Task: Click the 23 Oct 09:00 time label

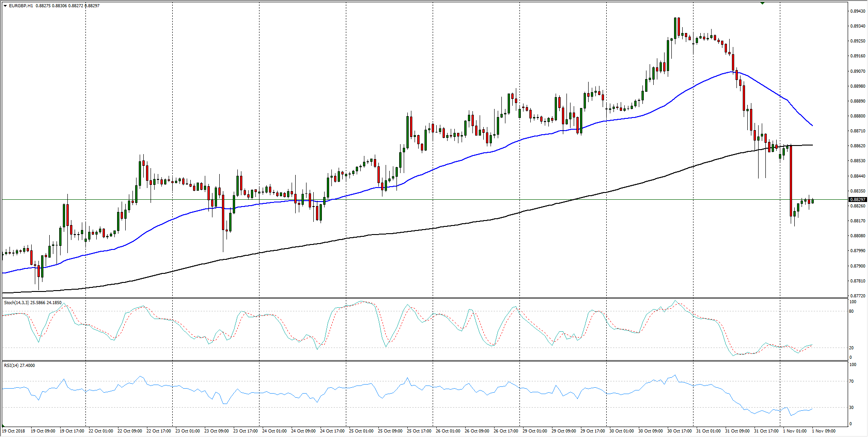Action: point(216,431)
